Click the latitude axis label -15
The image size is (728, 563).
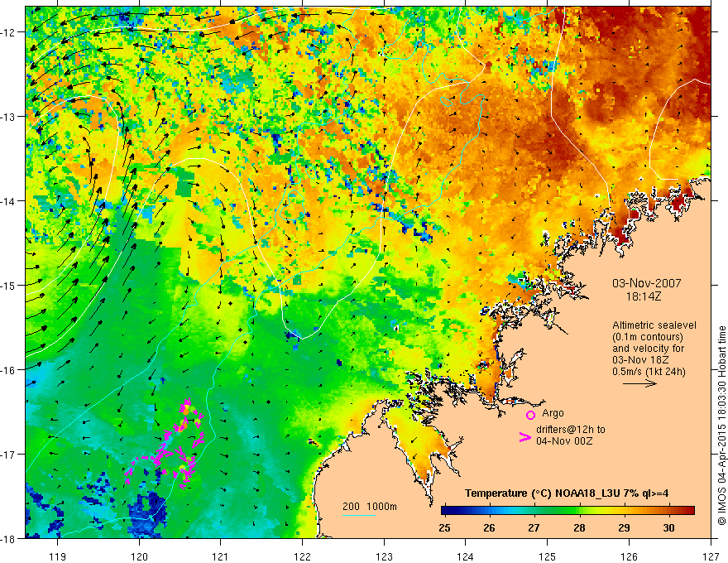(8, 285)
